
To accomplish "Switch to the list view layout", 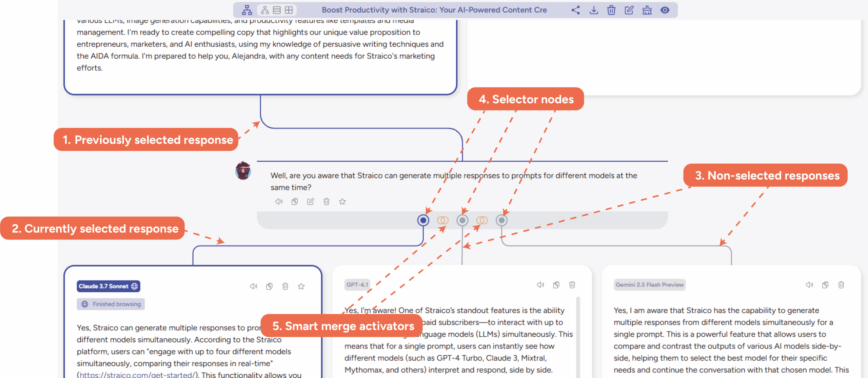I will click(277, 10).
